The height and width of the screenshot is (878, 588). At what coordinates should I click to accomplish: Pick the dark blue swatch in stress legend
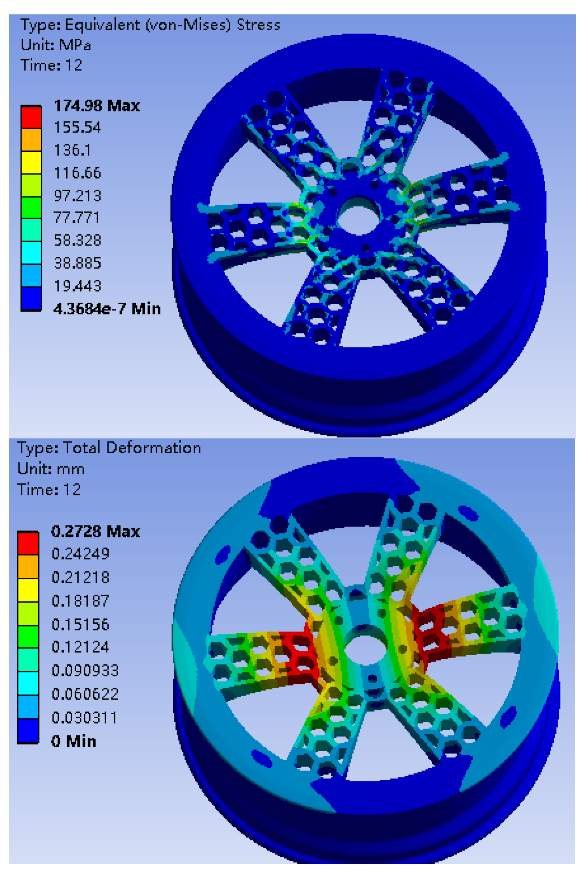31,298
